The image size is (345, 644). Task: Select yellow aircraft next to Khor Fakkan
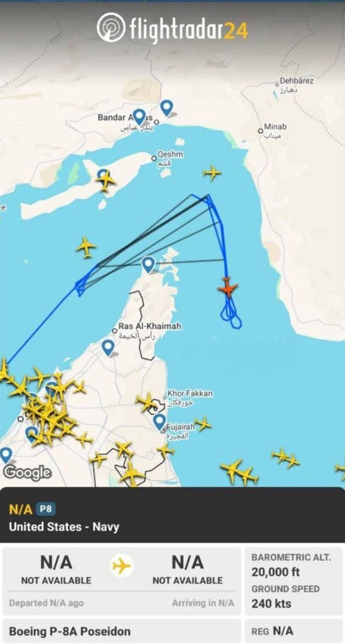[146, 402]
